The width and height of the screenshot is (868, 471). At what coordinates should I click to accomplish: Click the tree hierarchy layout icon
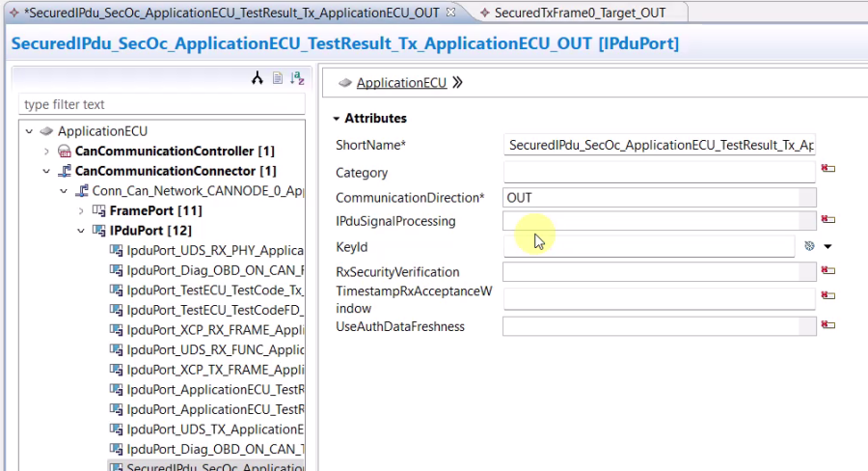coord(258,78)
